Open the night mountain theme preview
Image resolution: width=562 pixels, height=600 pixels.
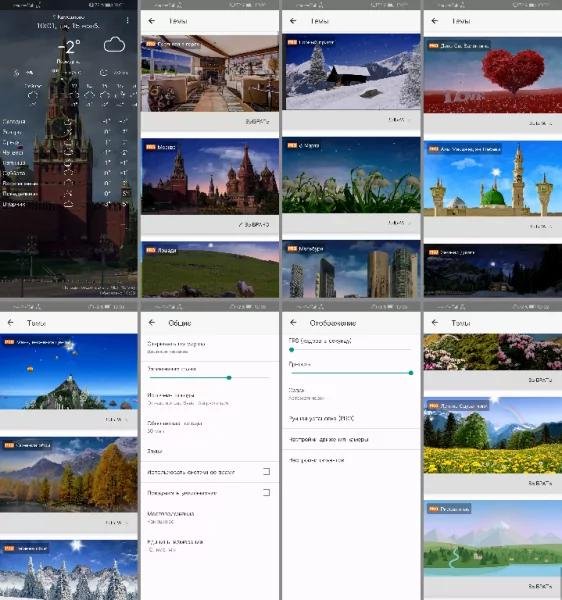tap(493, 271)
